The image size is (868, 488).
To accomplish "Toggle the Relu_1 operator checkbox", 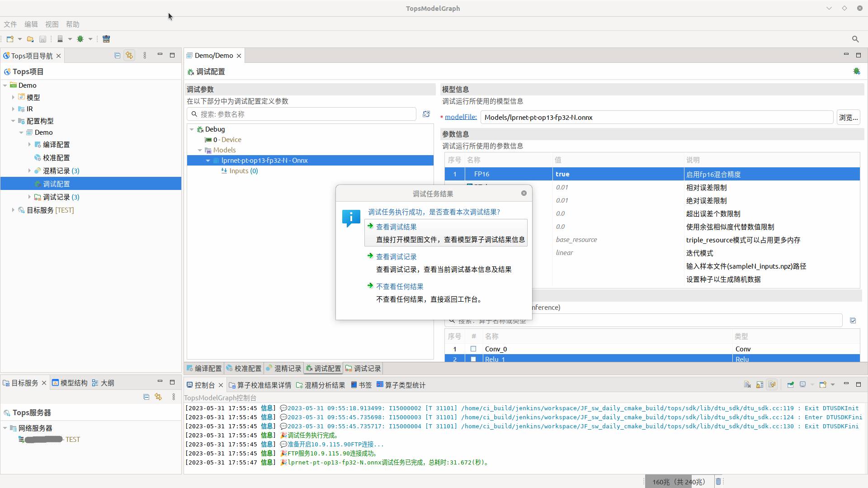I will (x=473, y=359).
